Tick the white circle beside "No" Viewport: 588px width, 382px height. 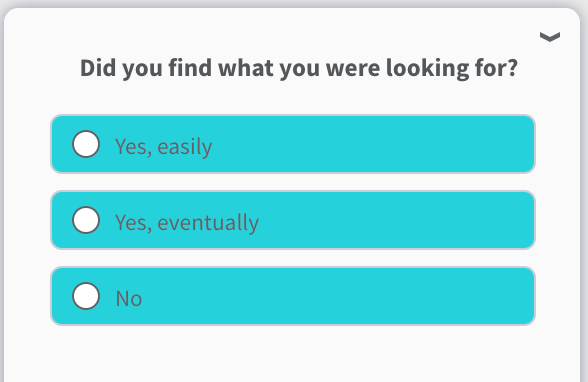86,296
